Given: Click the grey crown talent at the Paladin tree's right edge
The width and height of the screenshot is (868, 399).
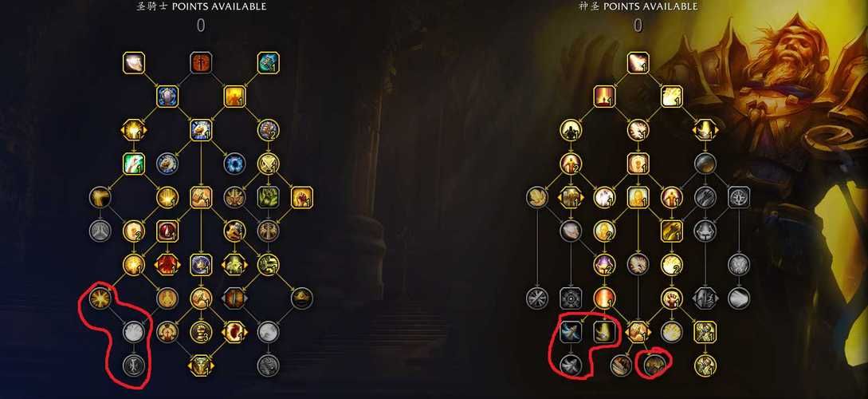Looking at the screenshot, I should coord(302,298).
